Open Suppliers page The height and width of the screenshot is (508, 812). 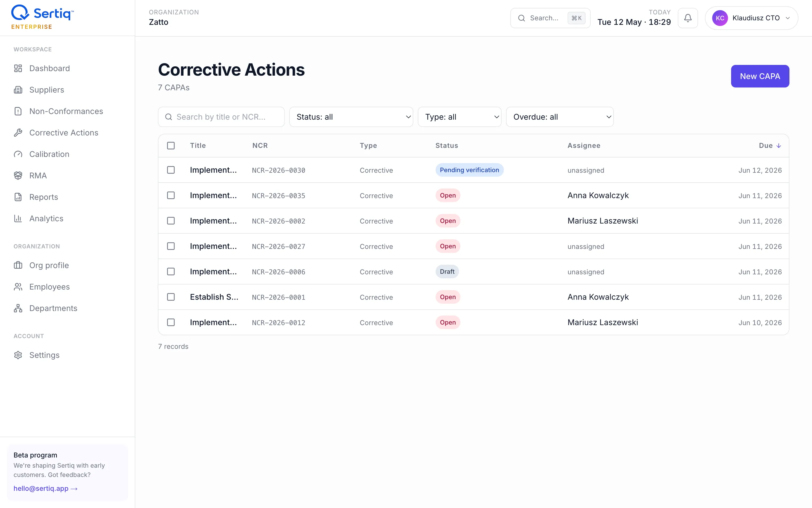(47, 90)
